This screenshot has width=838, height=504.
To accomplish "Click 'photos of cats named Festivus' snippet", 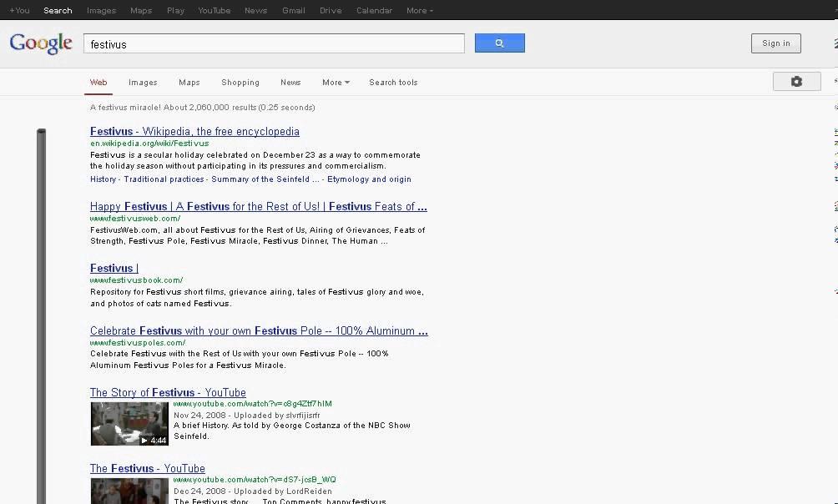I will pos(169,304).
